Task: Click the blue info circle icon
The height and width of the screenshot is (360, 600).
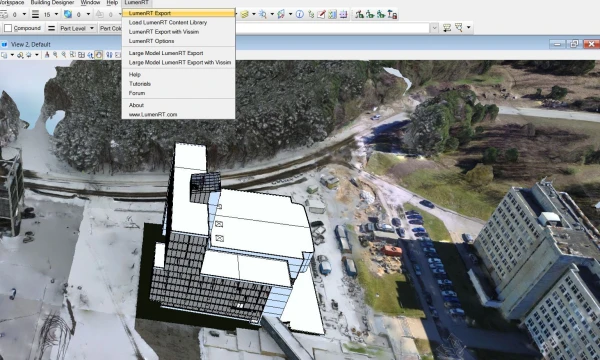Action: (x=300, y=15)
